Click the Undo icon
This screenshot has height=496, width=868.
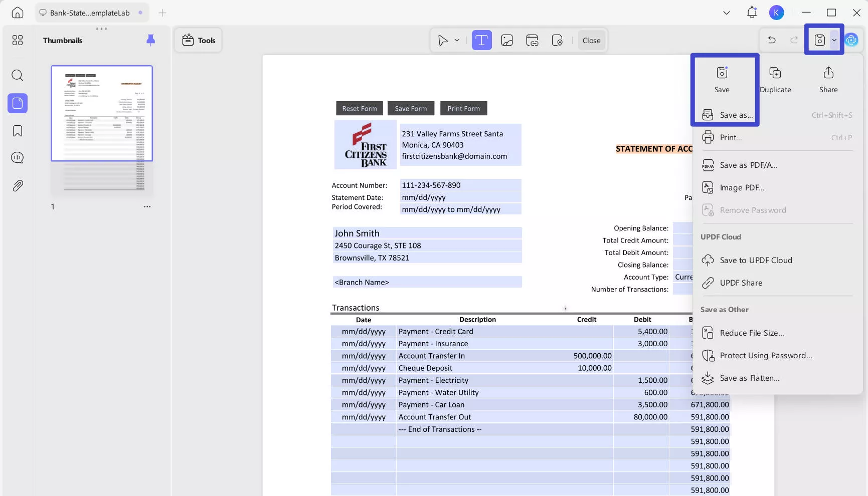[772, 40]
